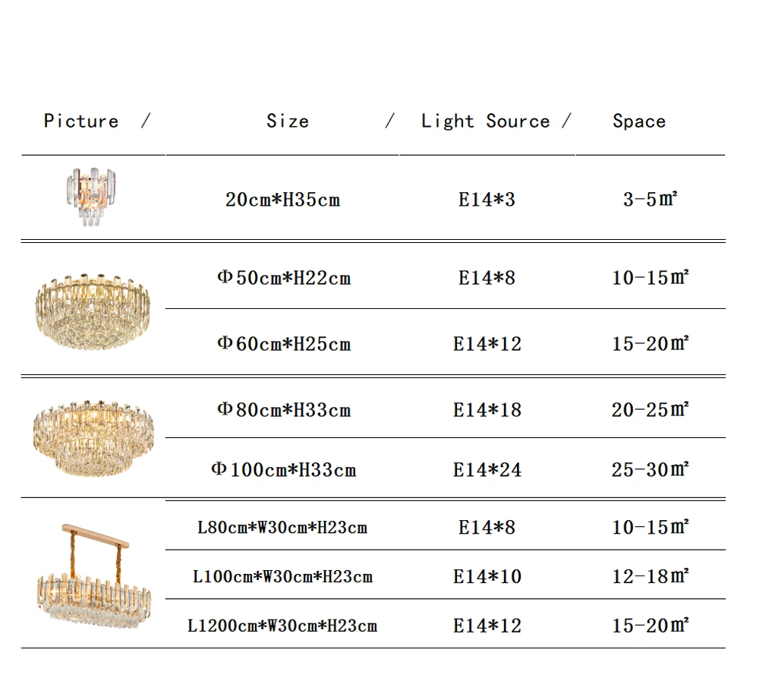Click the L100cm*W30cm*H23cm size entry
Screen dimensions: 759x700
click(x=282, y=576)
